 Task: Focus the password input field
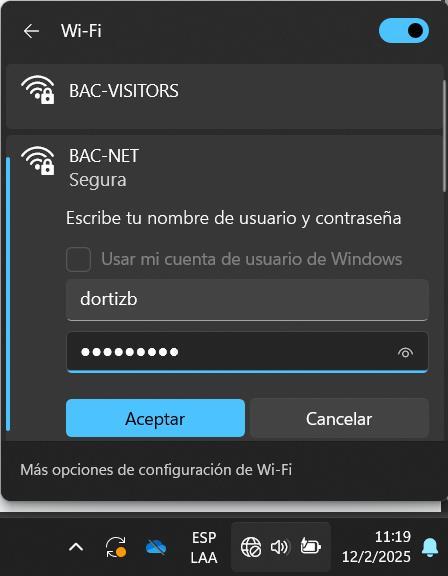tap(247, 352)
